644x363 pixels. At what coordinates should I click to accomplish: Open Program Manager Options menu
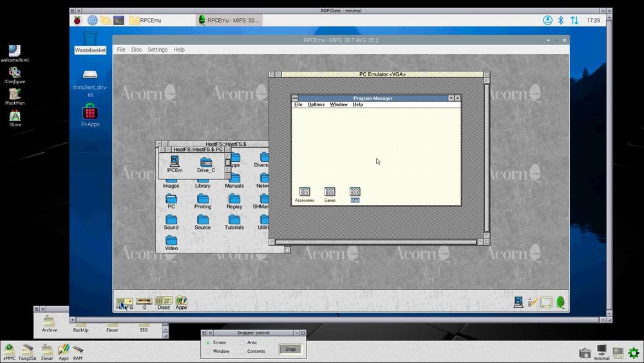316,104
